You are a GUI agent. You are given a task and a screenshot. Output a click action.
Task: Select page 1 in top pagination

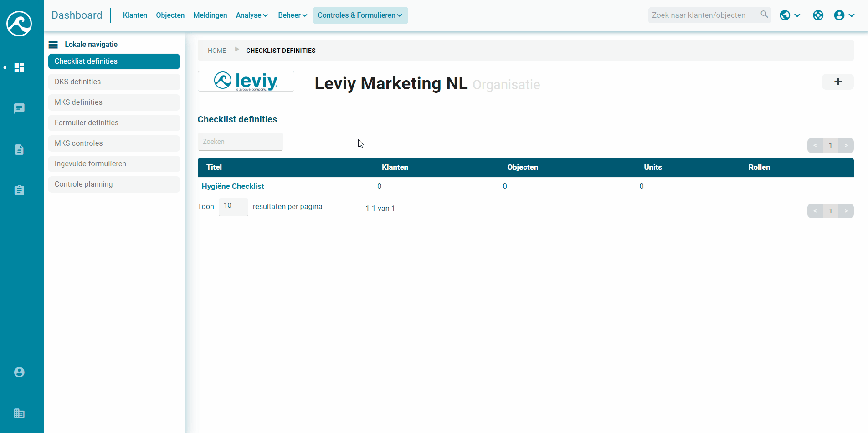point(831,146)
